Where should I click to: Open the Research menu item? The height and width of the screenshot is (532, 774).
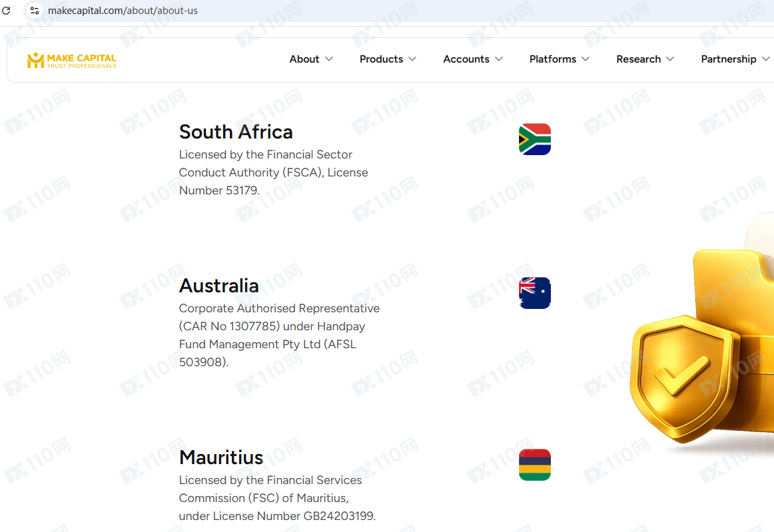(638, 59)
